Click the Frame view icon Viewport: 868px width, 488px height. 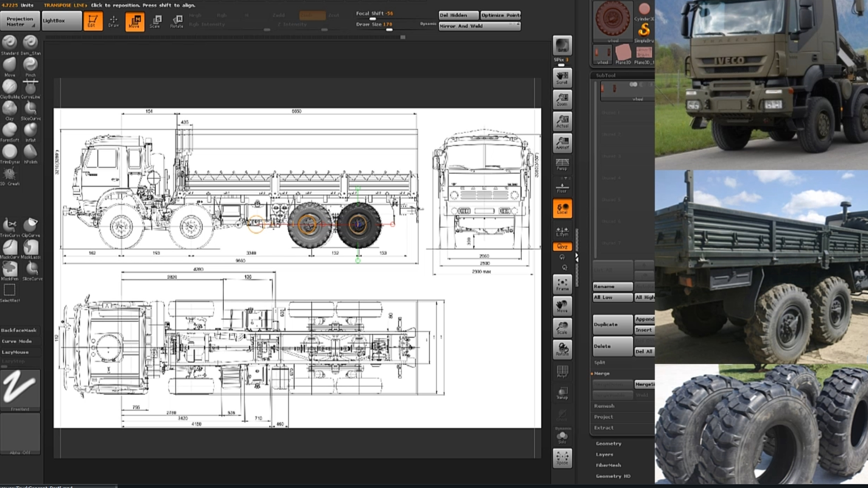[562, 284]
